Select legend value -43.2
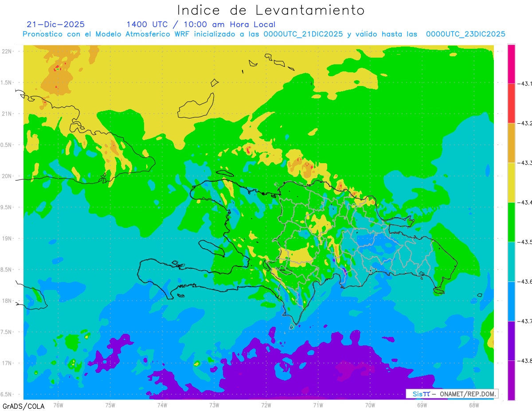 [526, 123]
